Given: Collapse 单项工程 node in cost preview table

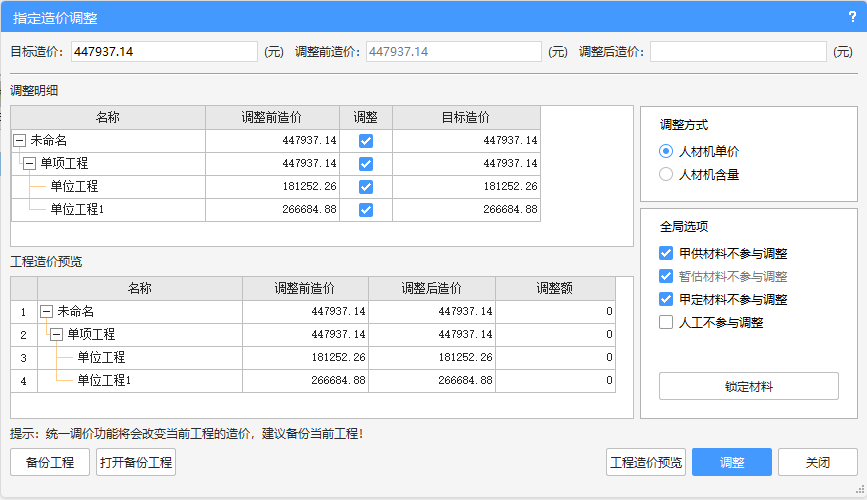Looking at the screenshot, I should tap(56, 334).
